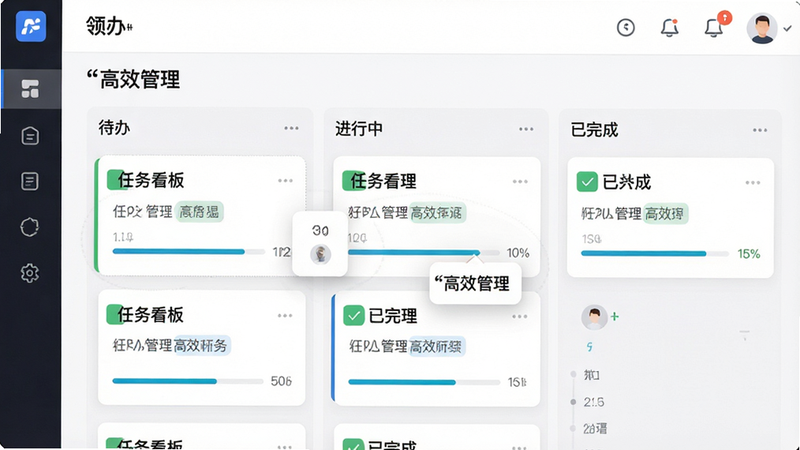The width and height of the screenshot is (800, 450).
Task: Click the blue app logo in sidebar
Action: click(31, 26)
